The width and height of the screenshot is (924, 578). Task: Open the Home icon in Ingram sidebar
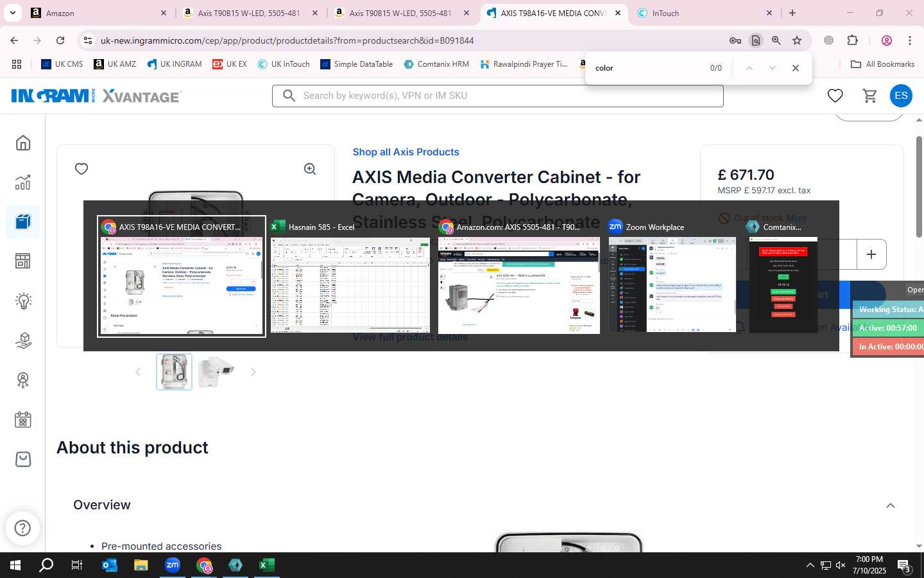pyautogui.click(x=23, y=143)
